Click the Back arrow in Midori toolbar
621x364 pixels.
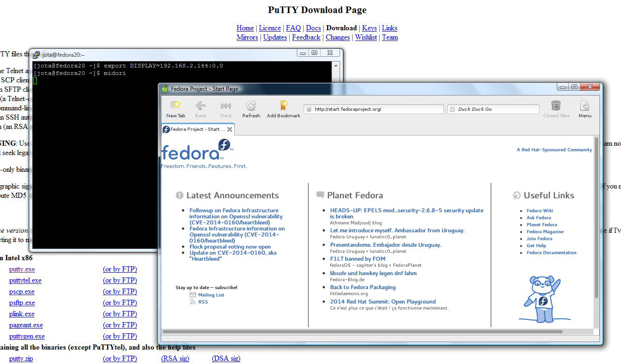tap(201, 109)
